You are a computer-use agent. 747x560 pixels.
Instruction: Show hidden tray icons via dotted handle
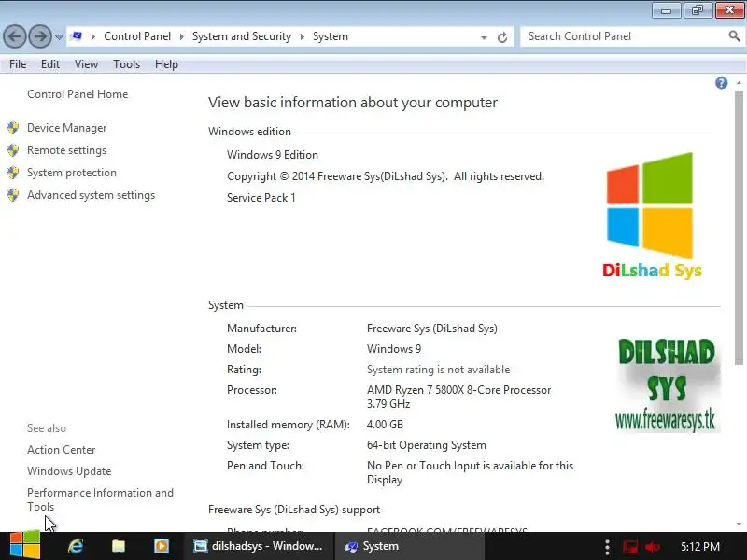coord(607,547)
